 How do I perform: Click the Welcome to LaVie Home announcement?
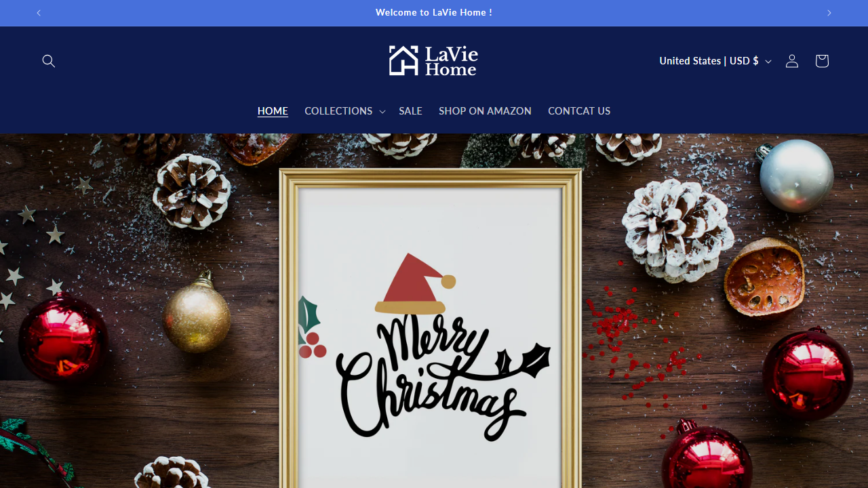(434, 13)
